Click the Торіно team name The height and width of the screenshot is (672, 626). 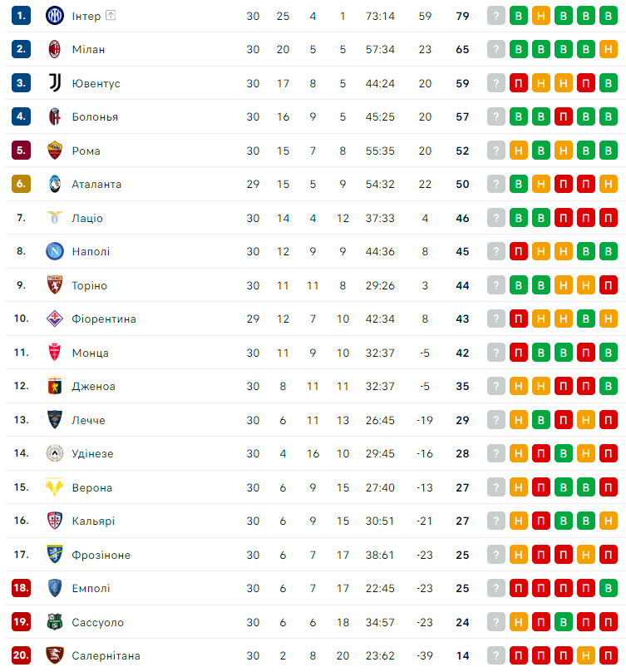[89, 285]
